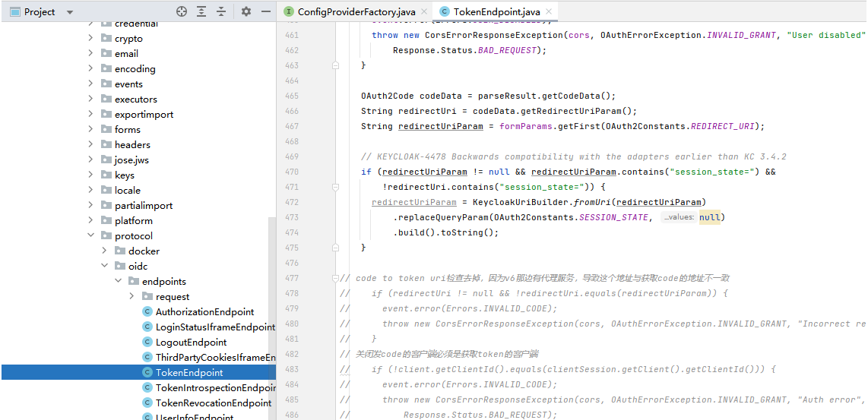
Task: Hide the Project panel with minus icon
Action: 266,11
